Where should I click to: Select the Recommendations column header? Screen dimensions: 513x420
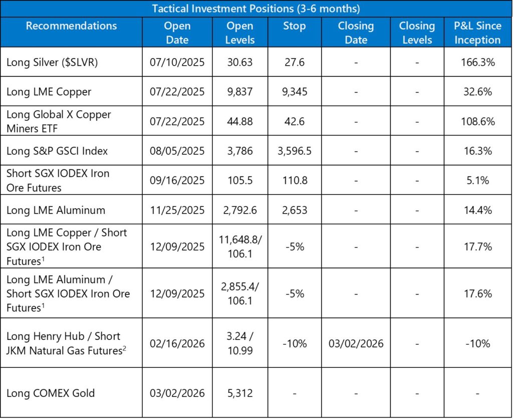click(x=71, y=26)
